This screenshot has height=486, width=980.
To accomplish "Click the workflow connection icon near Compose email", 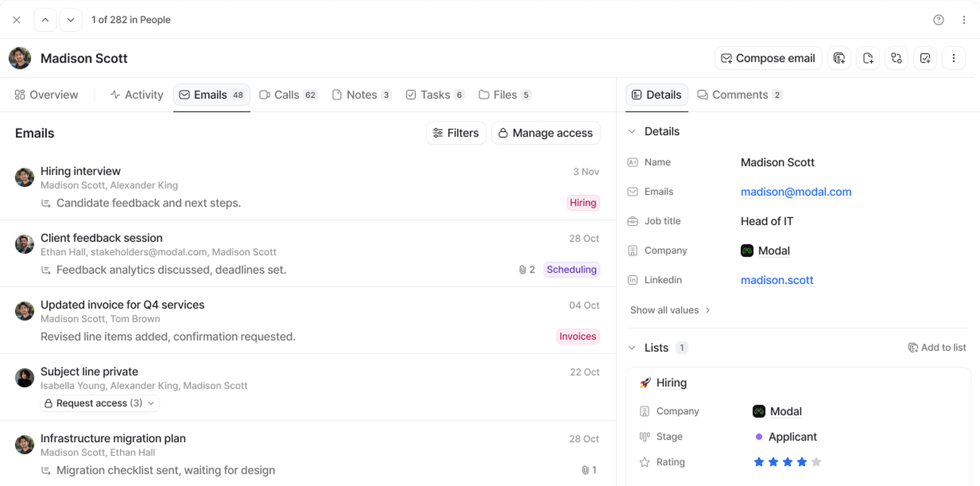I will [x=897, y=58].
